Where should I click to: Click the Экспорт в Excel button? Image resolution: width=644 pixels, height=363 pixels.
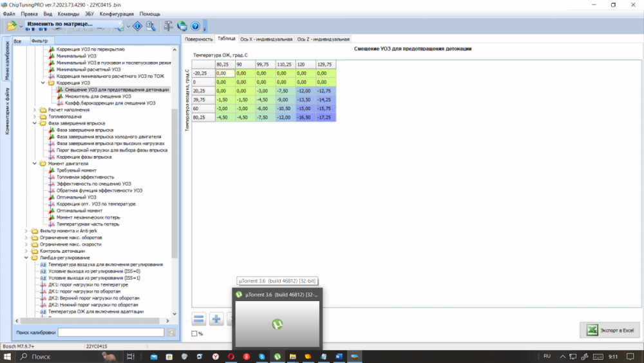[x=609, y=329]
